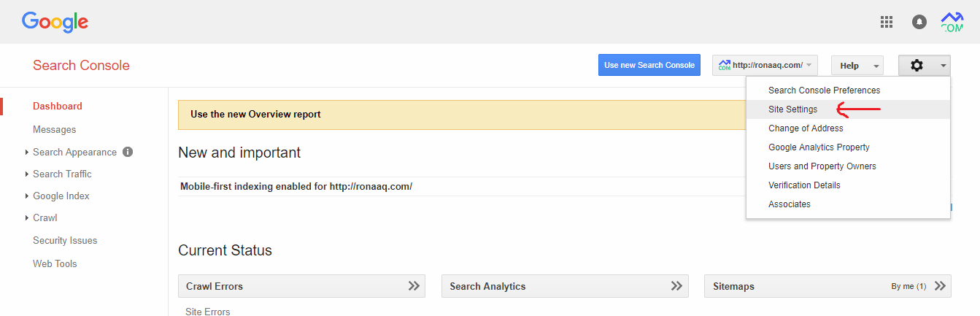Viewport: 980px width, 316px height.
Task: Open Mobile-first indexing message
Action: pyautogui.click(x=296, y=186)
